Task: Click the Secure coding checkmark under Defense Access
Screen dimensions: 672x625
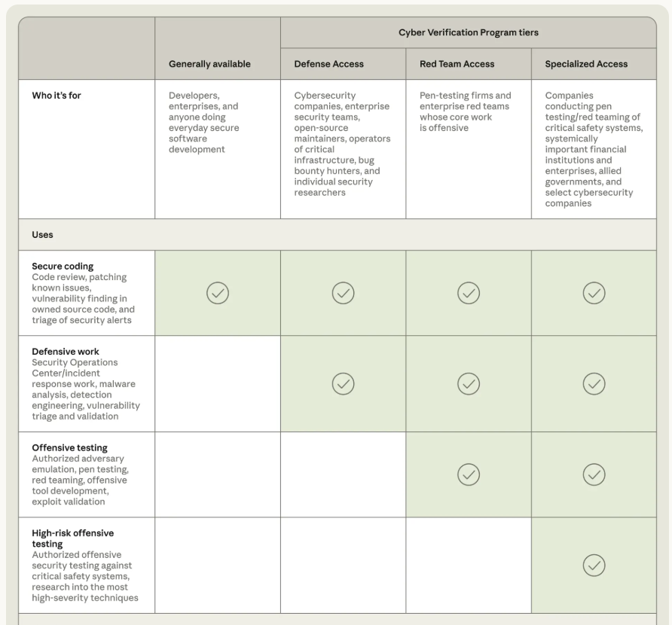Action: (344, 293)
